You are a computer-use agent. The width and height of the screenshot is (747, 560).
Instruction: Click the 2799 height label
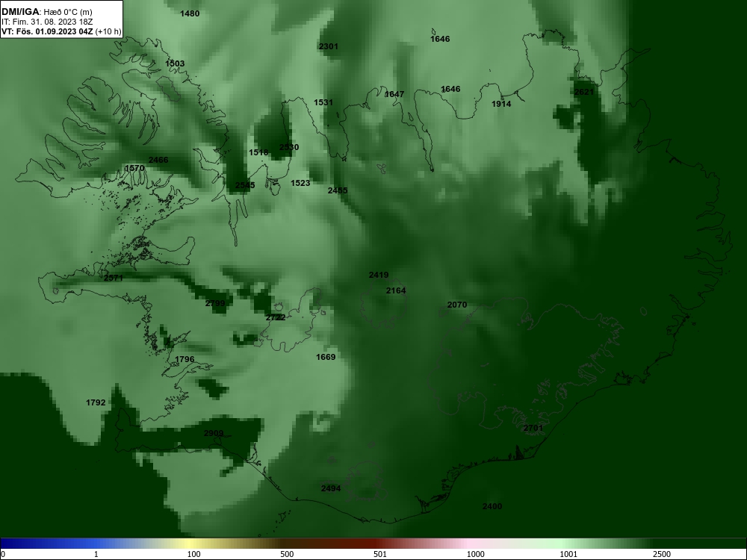215,304
